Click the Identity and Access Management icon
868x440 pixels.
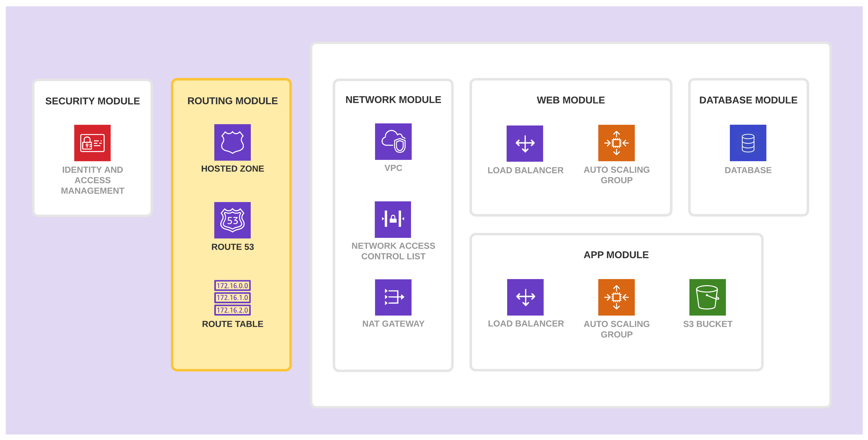coord(92,143)
